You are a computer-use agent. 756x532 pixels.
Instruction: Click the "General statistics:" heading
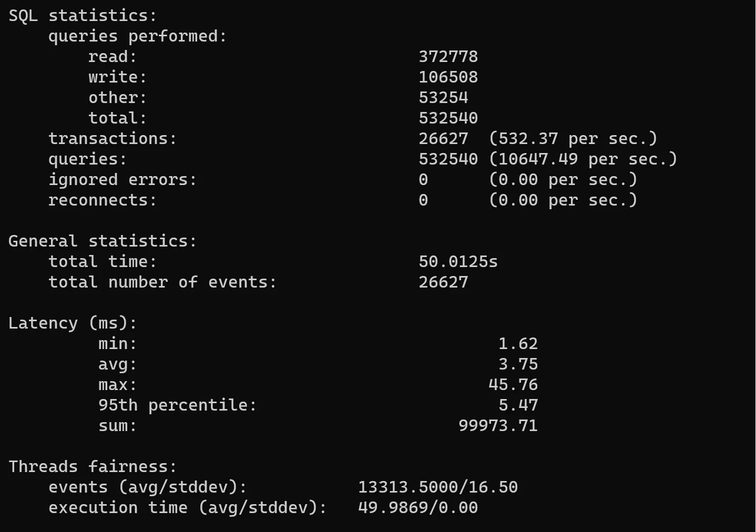click(103, 241)
